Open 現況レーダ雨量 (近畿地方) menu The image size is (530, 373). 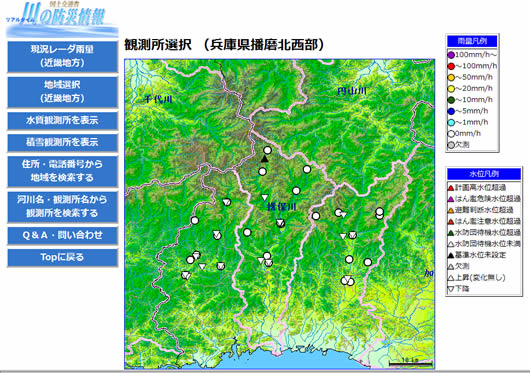pyautogui.click(x=63, y=56)
